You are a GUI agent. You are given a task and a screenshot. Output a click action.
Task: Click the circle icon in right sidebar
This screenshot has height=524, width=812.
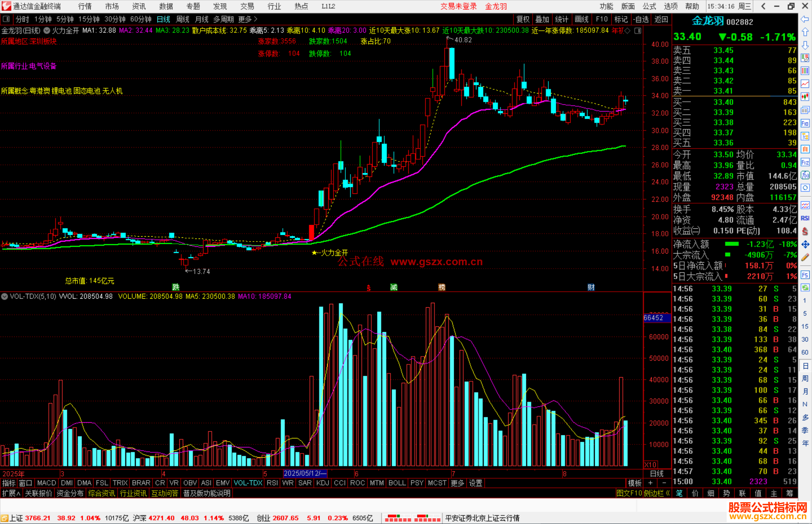click(805, 188)
